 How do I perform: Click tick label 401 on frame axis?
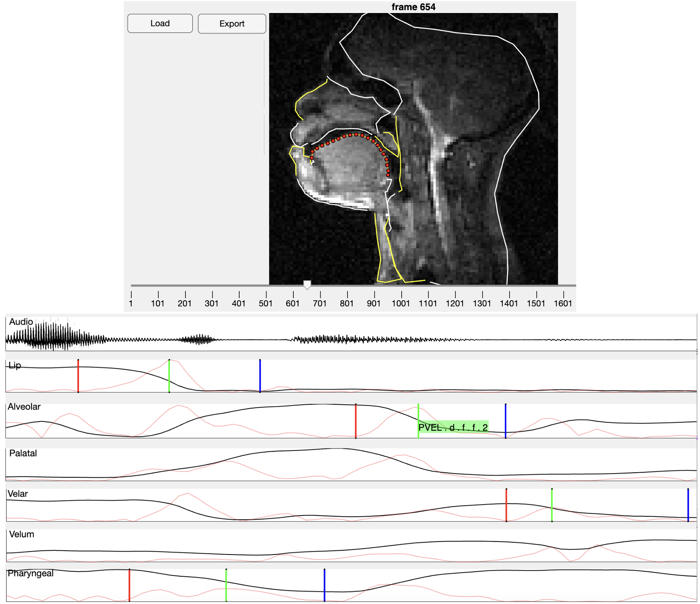tap(239, 303)
